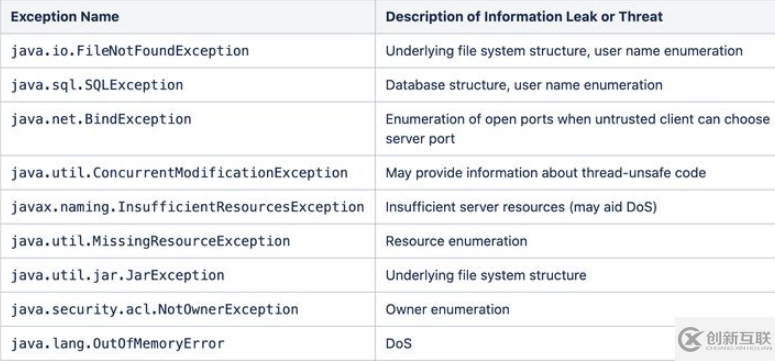775x361 pixels.
Task: Select javax.naming.InsufficientResourcesException cell
Action: (187, 207)
